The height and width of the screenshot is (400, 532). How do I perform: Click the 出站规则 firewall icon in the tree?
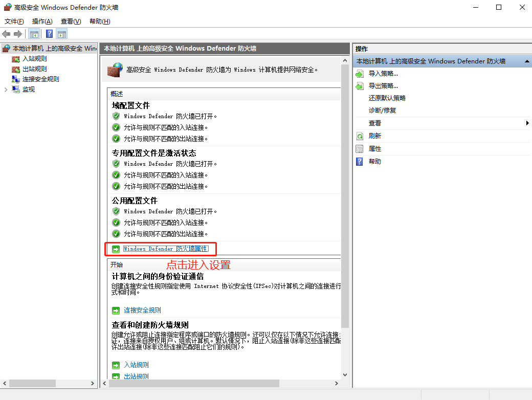pyautogui.click(x=16, y=69)
